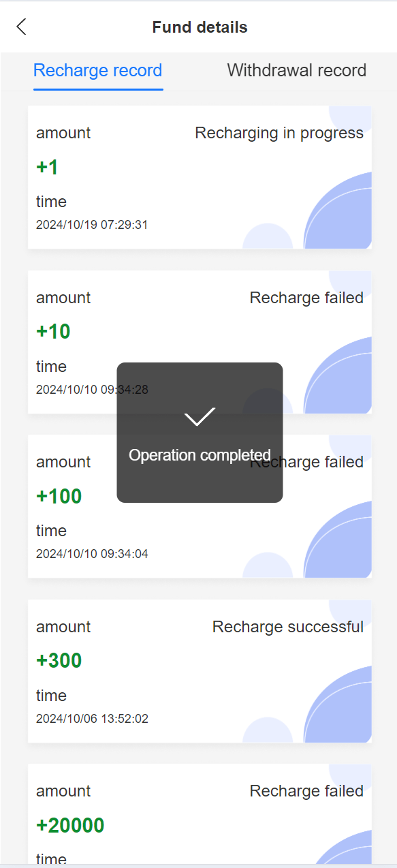Click timestamp 2024/10/06 13:52:02
Screen dimensions: 397x868
92,719
